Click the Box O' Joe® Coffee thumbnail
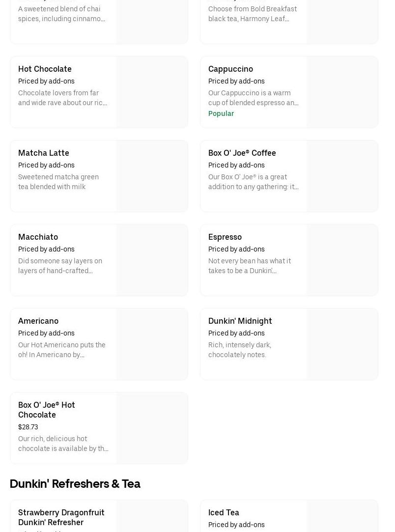This screenshot has width=395, height=532. (342, 176)
